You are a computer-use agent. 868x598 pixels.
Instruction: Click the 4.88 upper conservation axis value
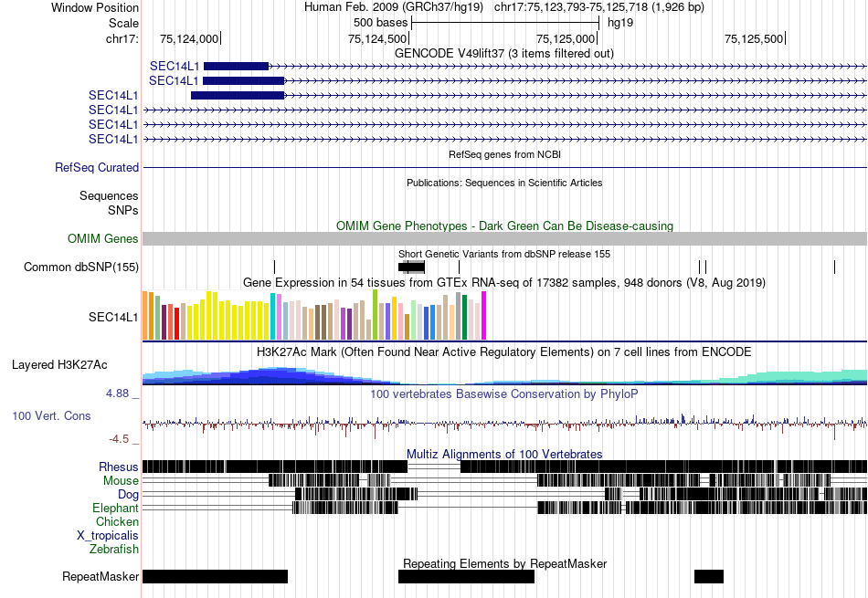click(117, 393)
